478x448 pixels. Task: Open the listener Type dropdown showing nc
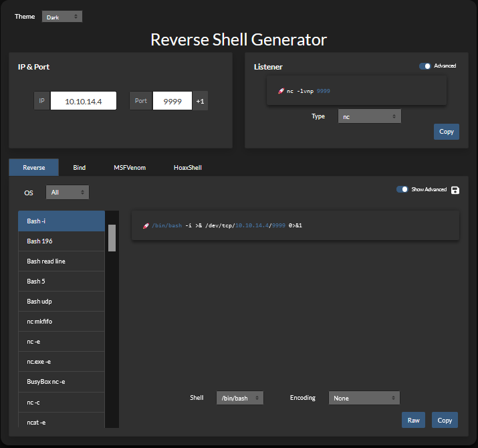(370, 116)
